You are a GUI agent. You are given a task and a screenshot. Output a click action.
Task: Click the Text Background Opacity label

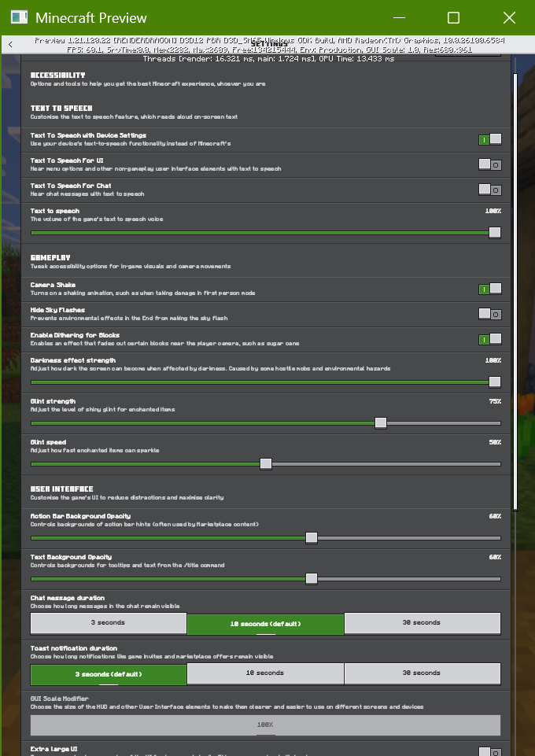coord(71,557)
